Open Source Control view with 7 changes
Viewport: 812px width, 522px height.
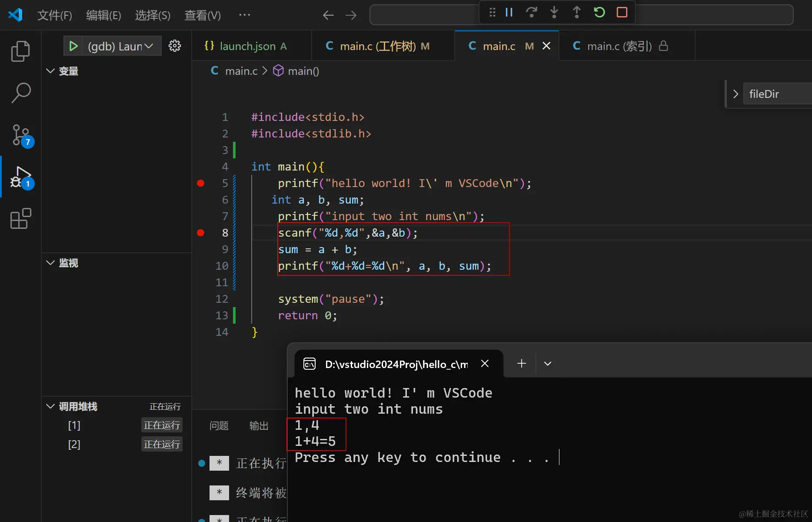click(21, 136)
